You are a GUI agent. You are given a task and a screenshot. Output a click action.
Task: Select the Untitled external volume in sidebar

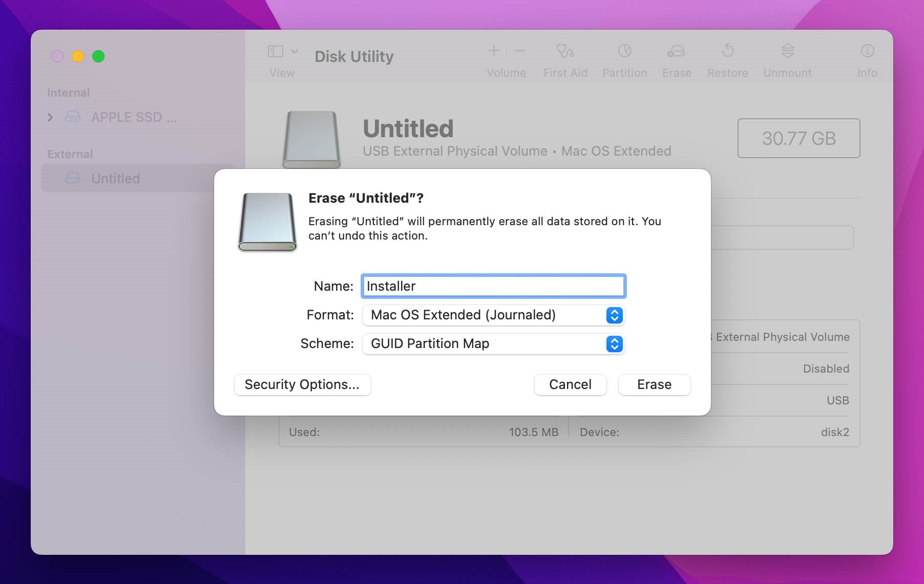click(x=115, y=178)
